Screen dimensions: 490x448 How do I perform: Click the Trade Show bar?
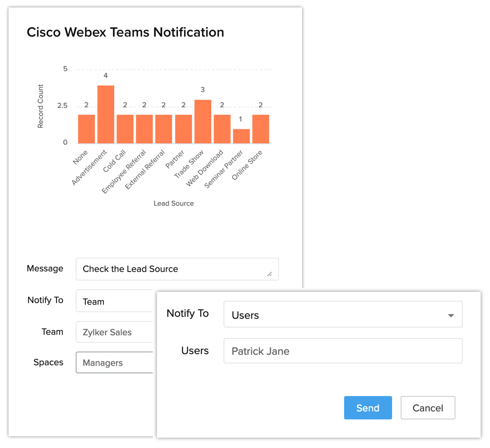203,122
